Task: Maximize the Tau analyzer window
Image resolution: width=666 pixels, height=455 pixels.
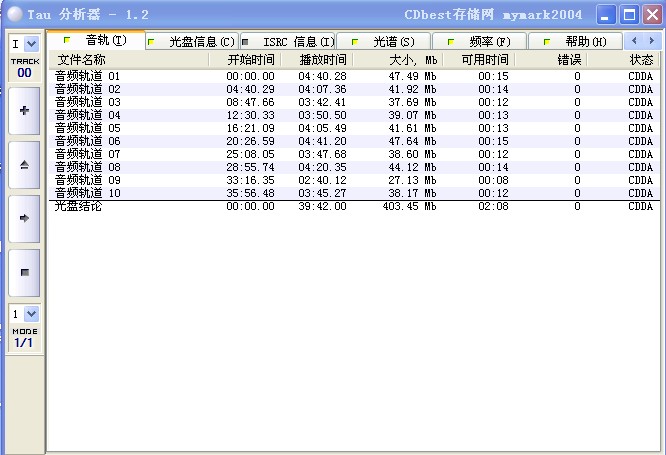Action: tap(629, 15)
